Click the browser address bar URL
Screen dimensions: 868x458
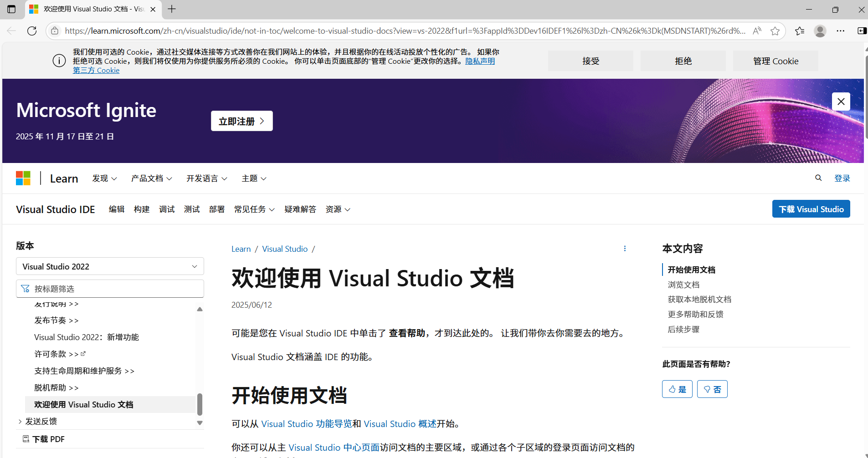point(405,31)
